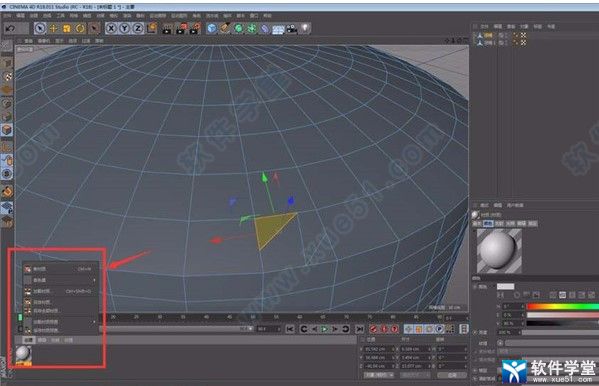Image resolution: width=599 pixels, height=386 pixels.
Task: Open the purple Deformer objects icon
Action: (265, 28)
